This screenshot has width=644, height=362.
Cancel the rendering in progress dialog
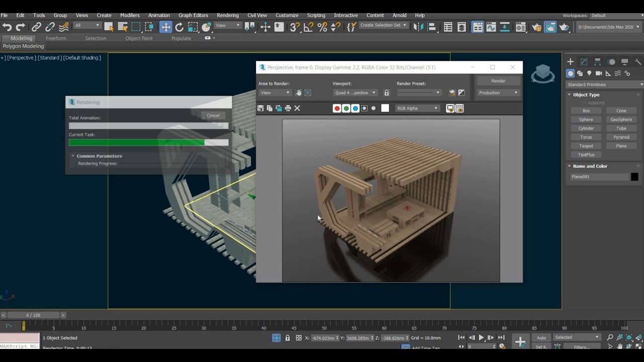coord(213,115)
